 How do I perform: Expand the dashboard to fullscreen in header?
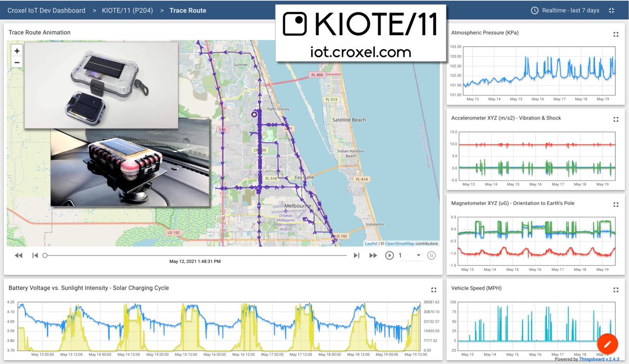click(611, 10)
